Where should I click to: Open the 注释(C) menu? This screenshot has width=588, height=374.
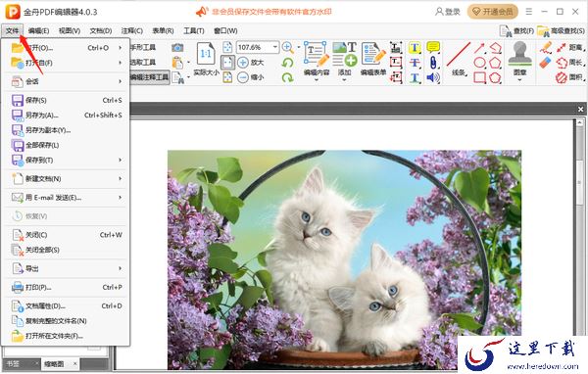tap(131, 30)
